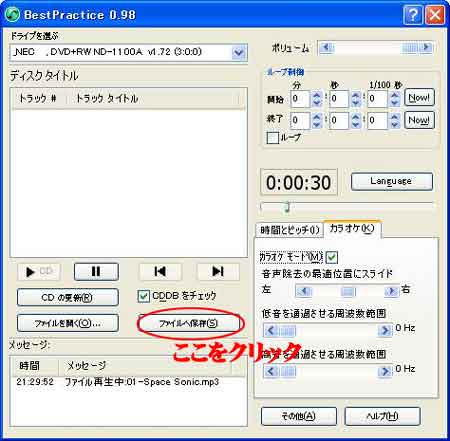Close the BestPractice window

[435, 15]
